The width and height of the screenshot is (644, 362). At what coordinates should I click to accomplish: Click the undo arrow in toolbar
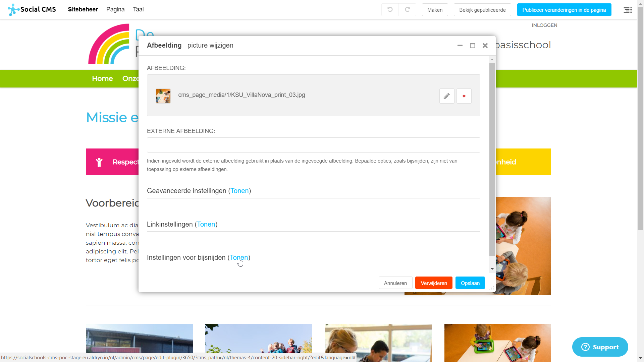pos(390,10)
